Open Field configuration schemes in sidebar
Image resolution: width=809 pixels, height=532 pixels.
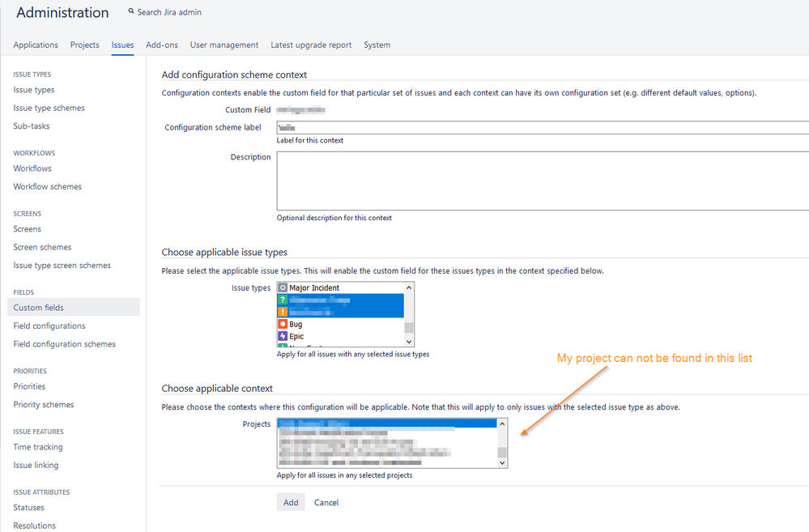coord(65,343)
